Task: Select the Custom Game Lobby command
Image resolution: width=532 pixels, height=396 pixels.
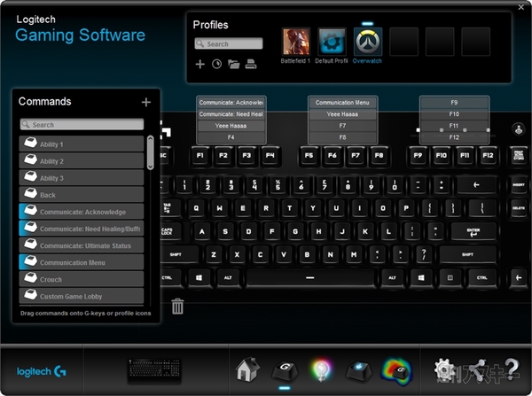Action: tap(82, 296)
